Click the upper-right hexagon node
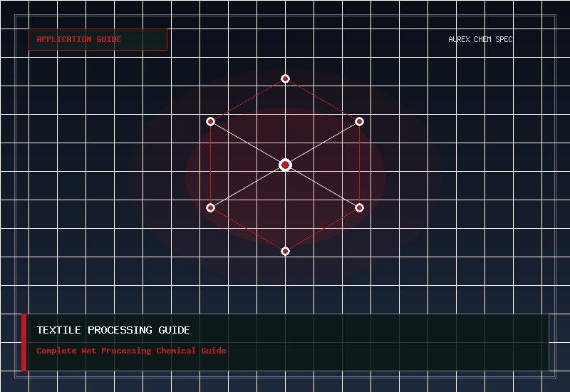The width and height of the screenshot is (570, 392). [360, 121]
